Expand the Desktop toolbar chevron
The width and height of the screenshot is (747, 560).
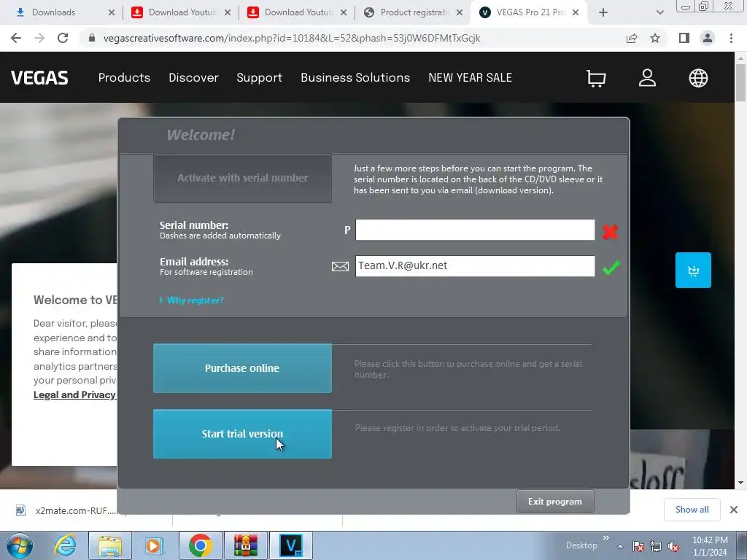point(606,538)
